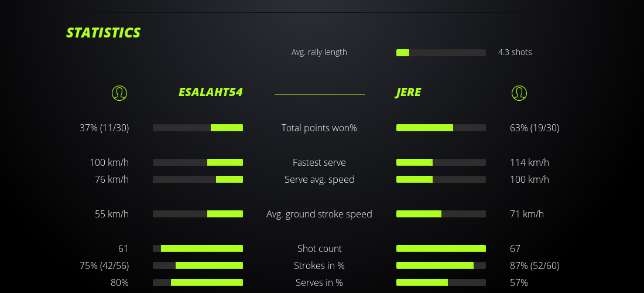Viewport: 644px width, 293px height.
Task: Open the ESALAHT54 player name
Action: point(210,93)
